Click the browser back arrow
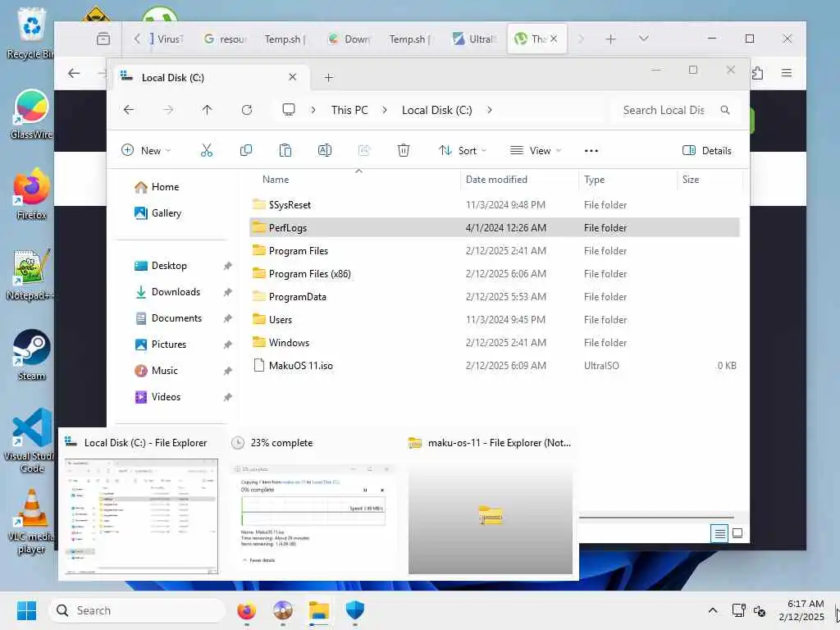The image size is (840, 630). (x=74, y=73)
